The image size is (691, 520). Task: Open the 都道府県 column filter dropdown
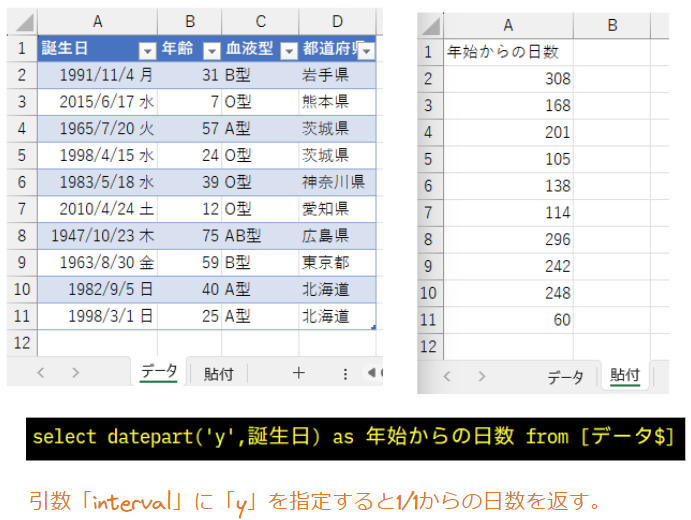click(x=367, y=51)
